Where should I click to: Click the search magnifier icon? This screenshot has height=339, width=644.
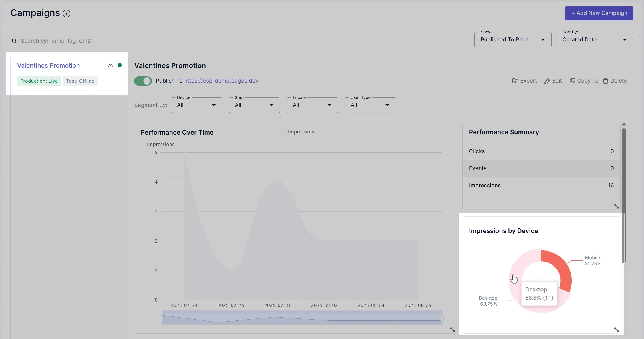coord(14,41)
